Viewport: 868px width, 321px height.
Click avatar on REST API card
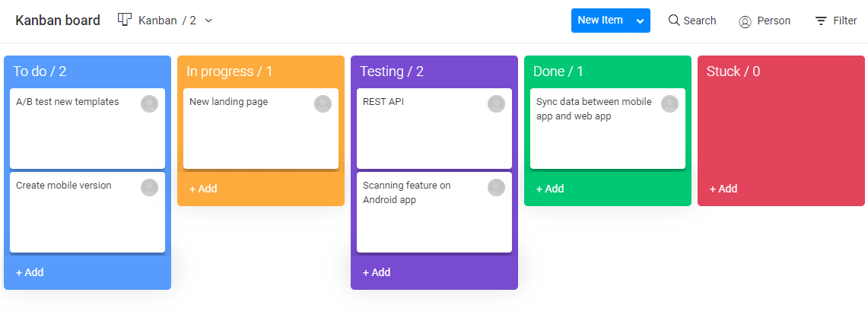click(x=496, y=103)
